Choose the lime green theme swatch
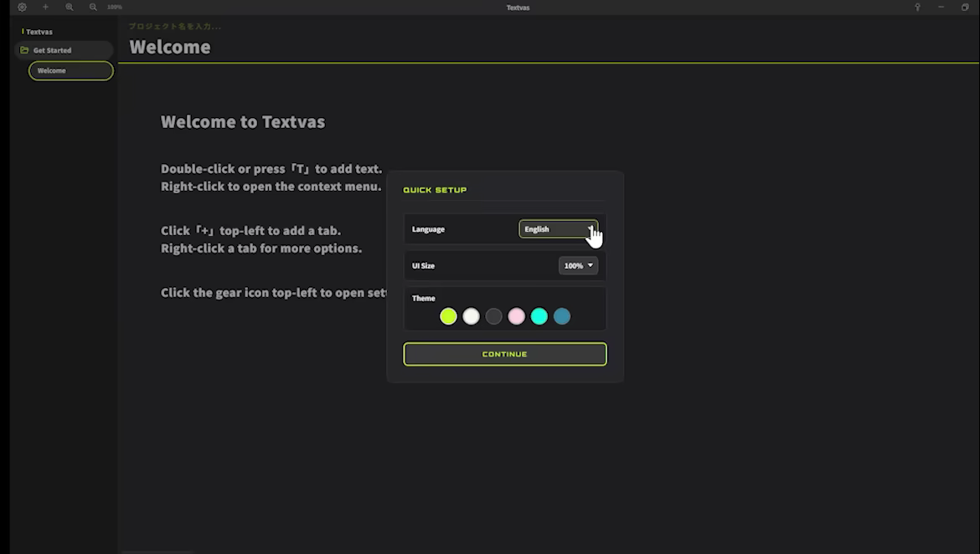 (448, 316)
